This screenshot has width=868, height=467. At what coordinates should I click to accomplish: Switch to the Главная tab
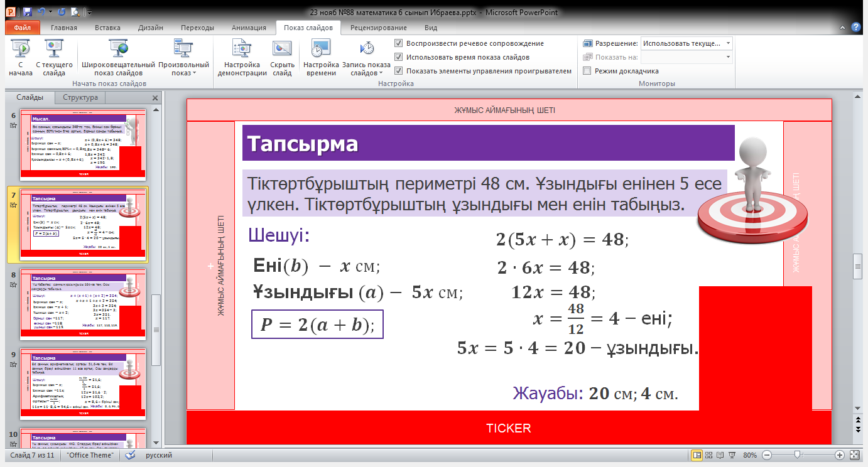[64, 28]
